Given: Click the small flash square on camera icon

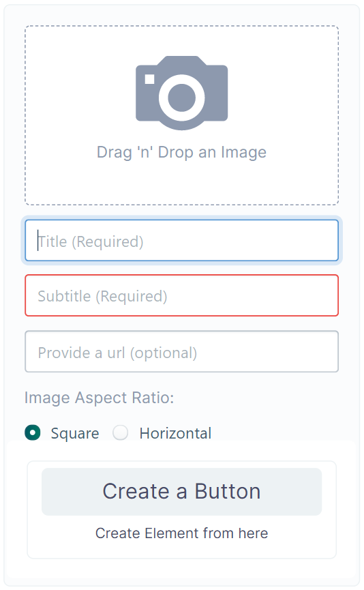Looking at the screenshot, I should coord(150,79).
